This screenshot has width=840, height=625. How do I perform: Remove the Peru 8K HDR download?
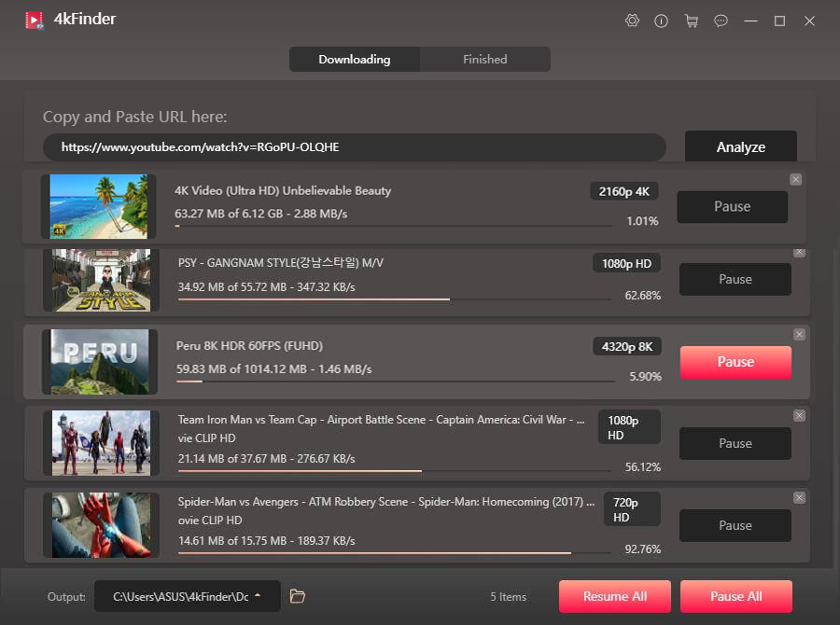pos(799,334)
